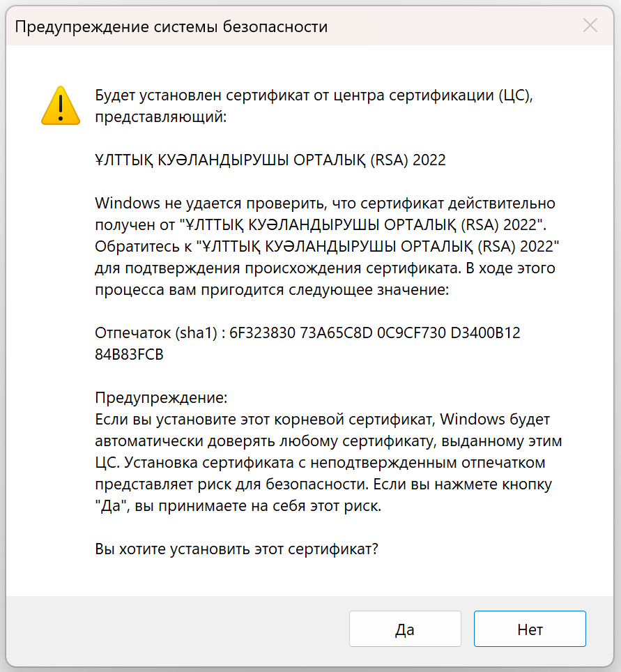The width and height of the screenshot is (621, 672).
Task: Click the Да button to install certificate
Action: coord(405,629)
